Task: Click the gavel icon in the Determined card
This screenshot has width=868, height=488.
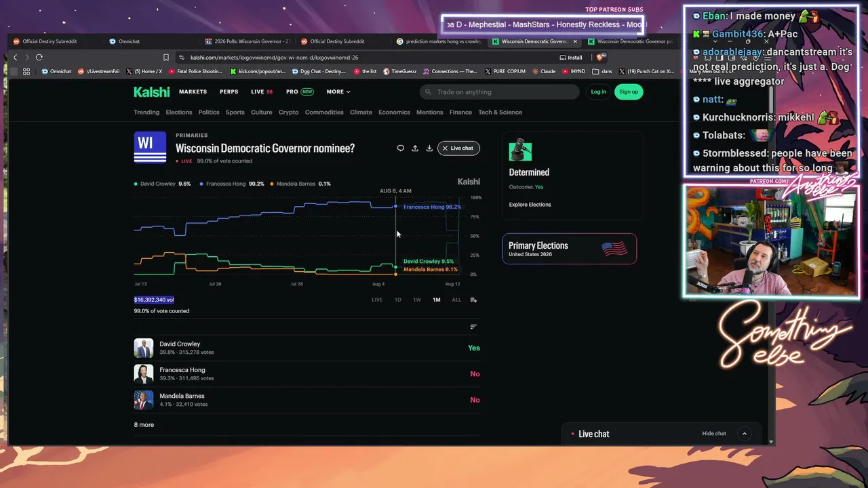Action: pos(520,150)
